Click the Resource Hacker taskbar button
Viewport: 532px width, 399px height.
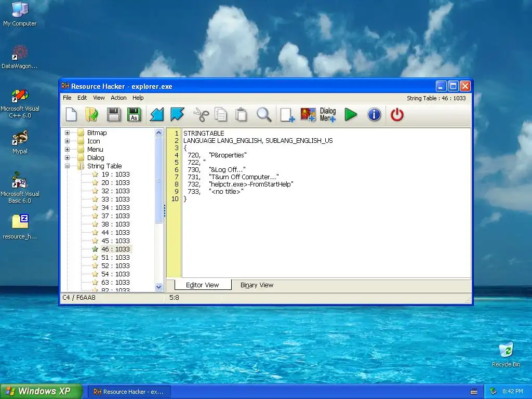click(129, 392)
